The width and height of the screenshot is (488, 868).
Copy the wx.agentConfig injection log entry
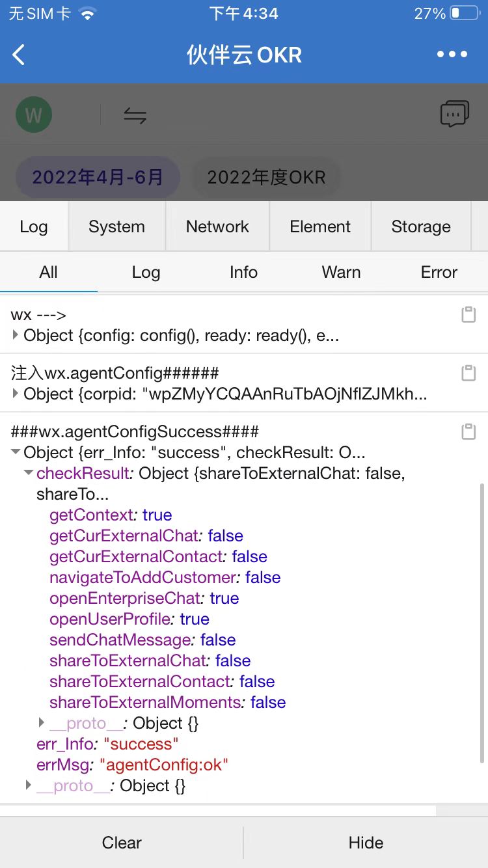[468, 373]
